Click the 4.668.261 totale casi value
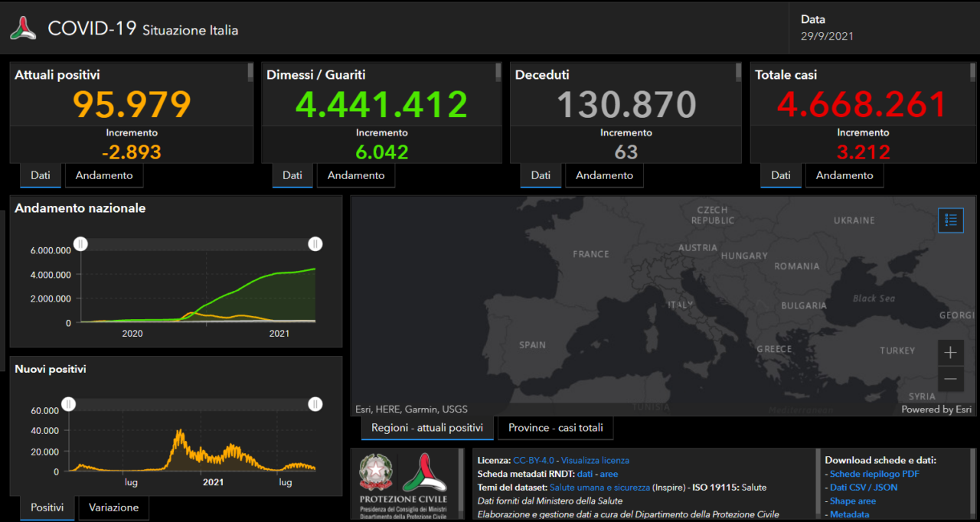This screenshot has height=522, width=980. 862,105
